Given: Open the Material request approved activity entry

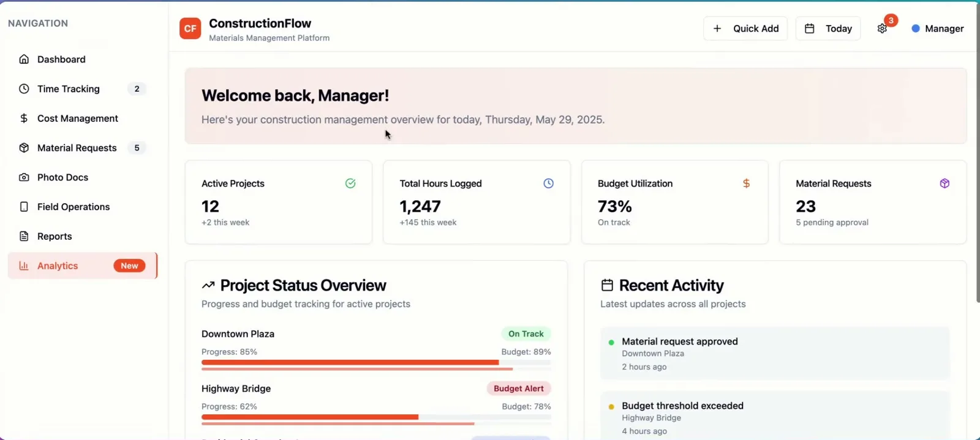Looking at the screenshot, I should (x=775, y=354).
